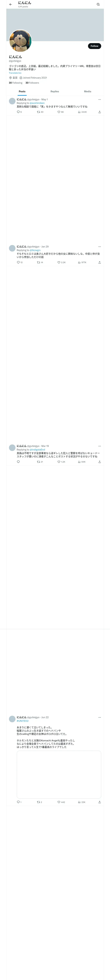Click the Translate bio link

[15, 73]
